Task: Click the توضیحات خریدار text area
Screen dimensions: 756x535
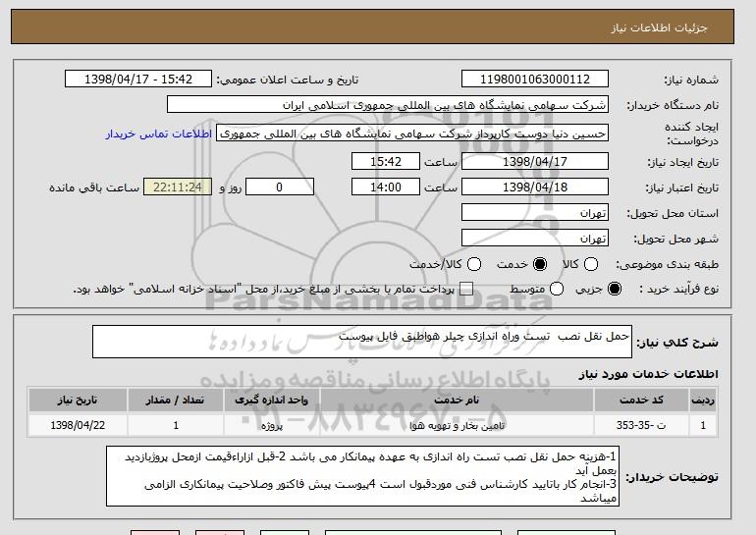Action: coord(362,476)
